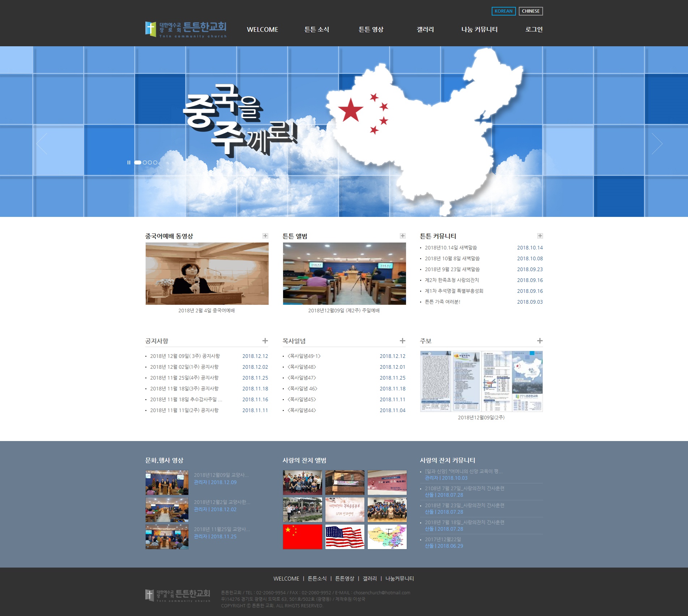Viewport: 688px width, 616px height.
Task: Open the WELCOME menu in the header
Action: coord(262,30)
